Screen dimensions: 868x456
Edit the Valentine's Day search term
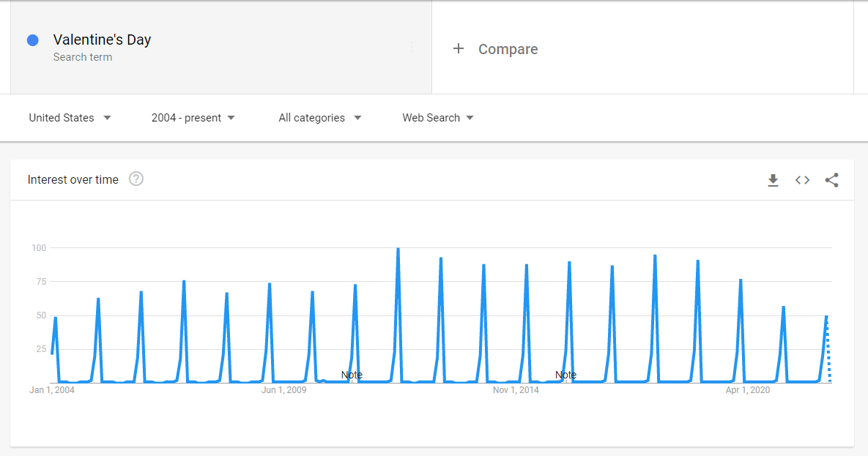point(102,40)
